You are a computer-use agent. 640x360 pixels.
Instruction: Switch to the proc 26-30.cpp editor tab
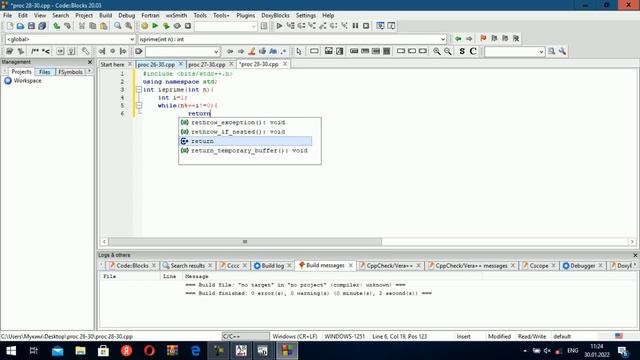coord(156,64)
